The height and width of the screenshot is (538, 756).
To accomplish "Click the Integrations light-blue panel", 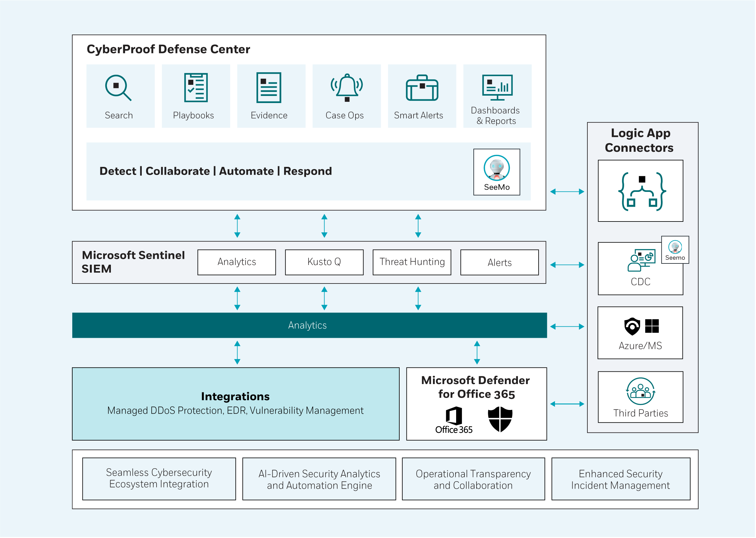I will tap(235, 403).
